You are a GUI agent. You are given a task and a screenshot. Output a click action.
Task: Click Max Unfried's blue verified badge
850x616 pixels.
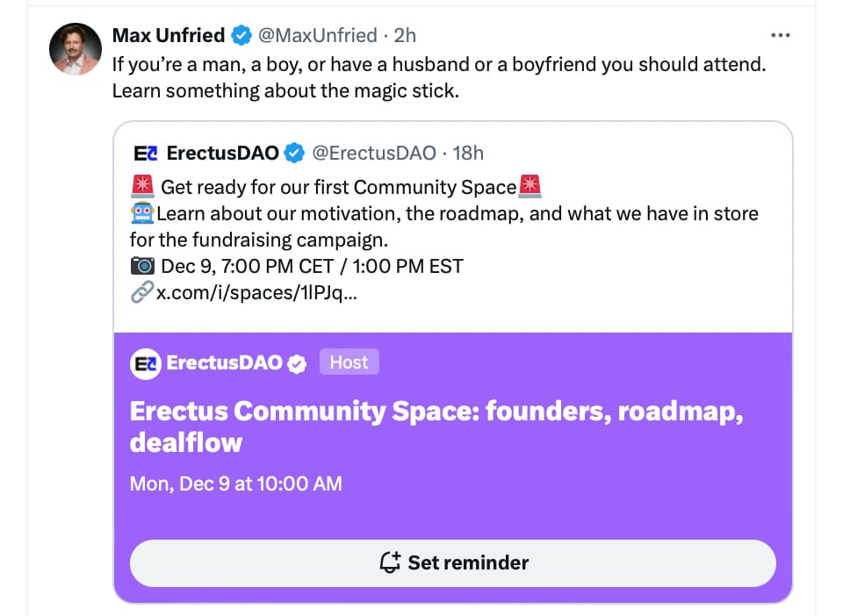[241, 35]
